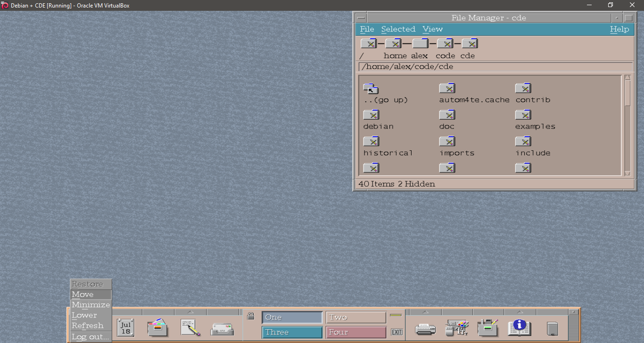Open the Help Manager info-book icon
The image size is (644, 343).
(520, 327)
